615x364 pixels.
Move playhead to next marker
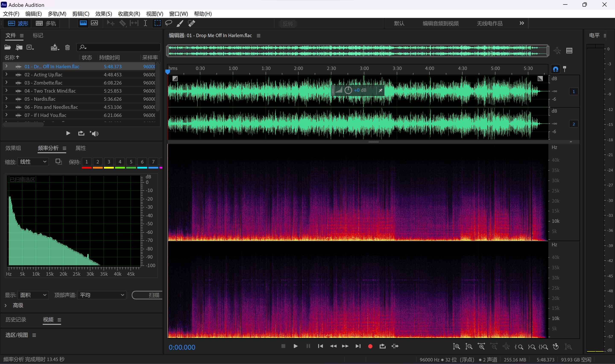click(358, 346)
